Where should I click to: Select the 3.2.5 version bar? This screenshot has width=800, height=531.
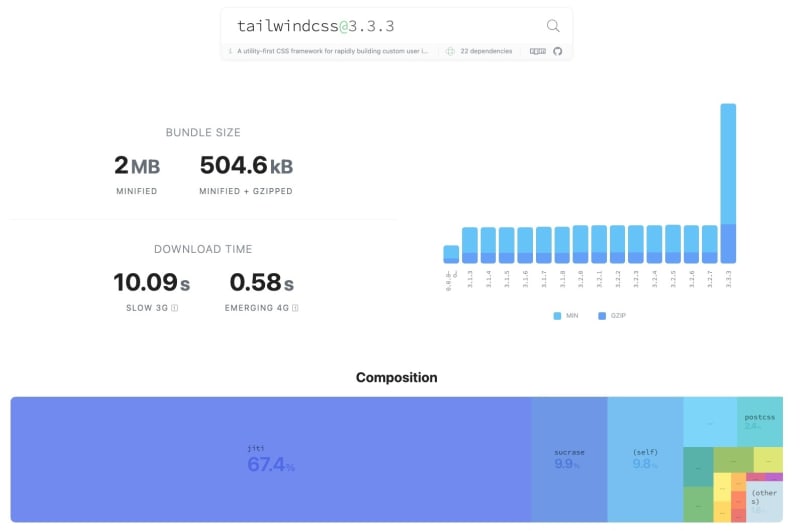tap(673, 244)
